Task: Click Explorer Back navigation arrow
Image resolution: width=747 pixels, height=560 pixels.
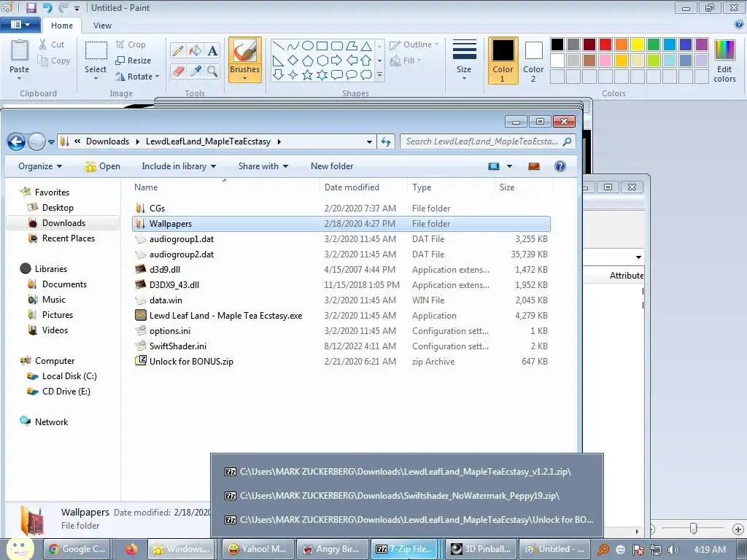Action: pyautogui.click(x=16, y=141)
